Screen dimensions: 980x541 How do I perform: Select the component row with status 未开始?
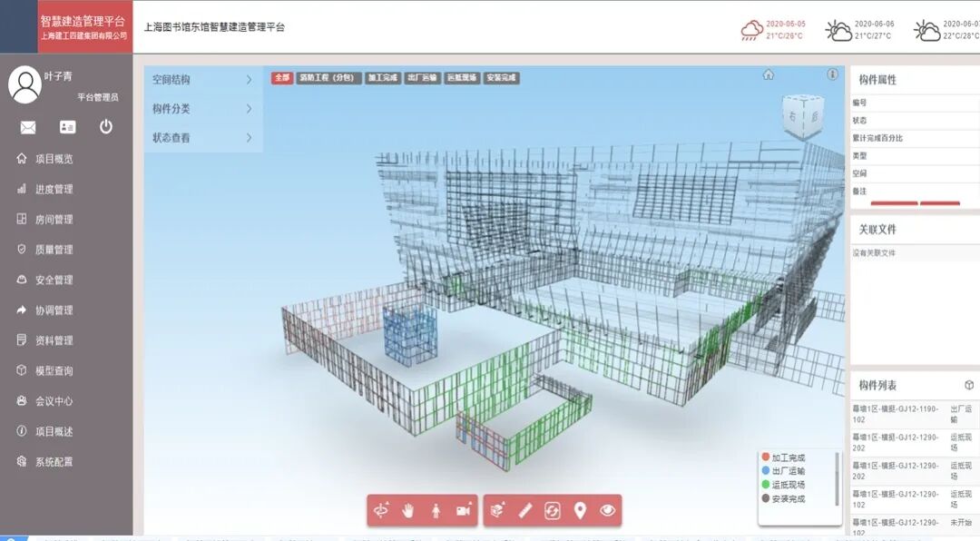pos(915,526)
